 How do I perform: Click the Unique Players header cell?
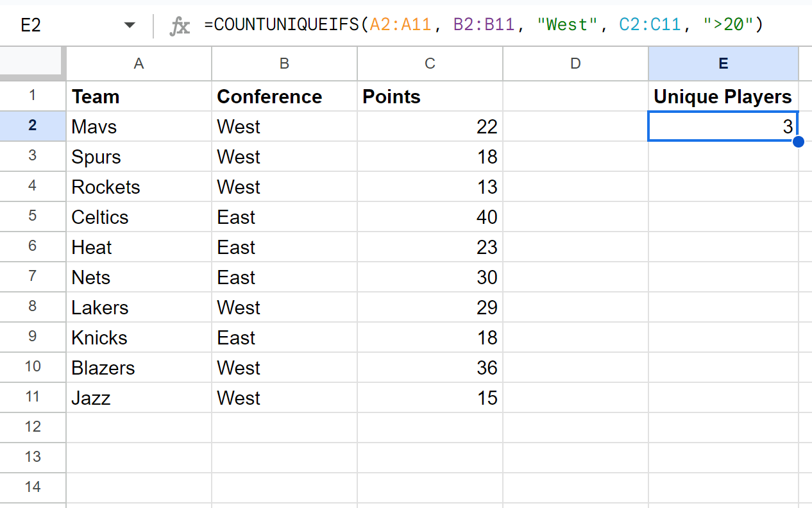pos(723,96)
